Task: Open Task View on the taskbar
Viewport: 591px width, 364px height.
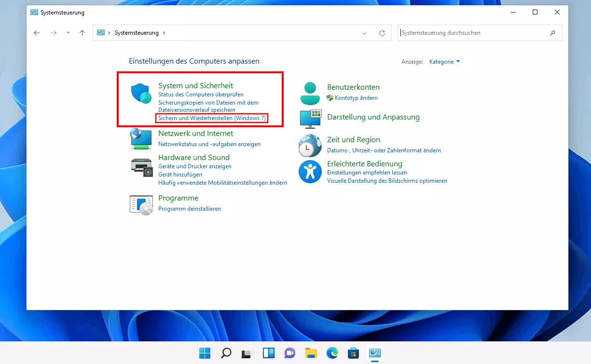Action: [x=247, y=353]
